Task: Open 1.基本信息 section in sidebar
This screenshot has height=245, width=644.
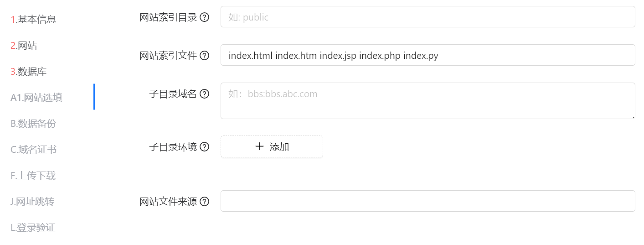Action: 33,20
